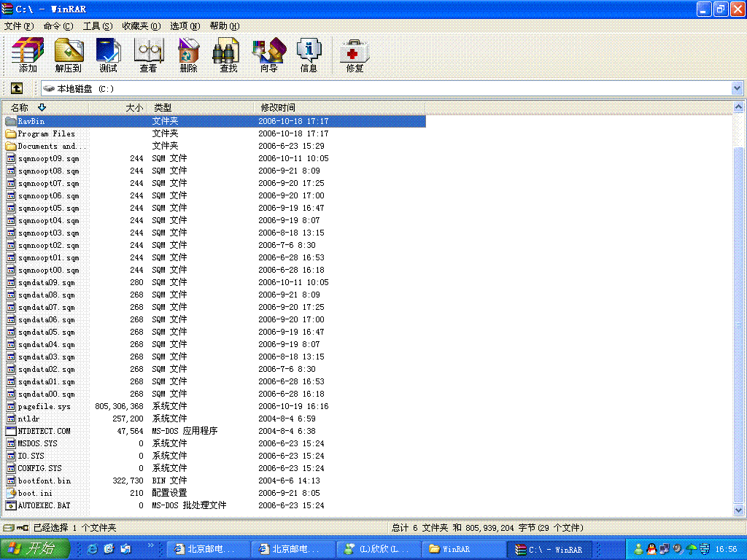This screenshot has width=747, height=560.
Task: Click the bootfont.bin file icon
Action: [11, 481]
